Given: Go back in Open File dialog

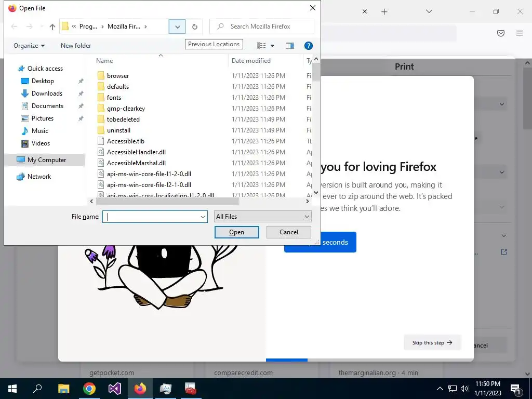Looking at the screenshot, I should [x=14, y=26].
